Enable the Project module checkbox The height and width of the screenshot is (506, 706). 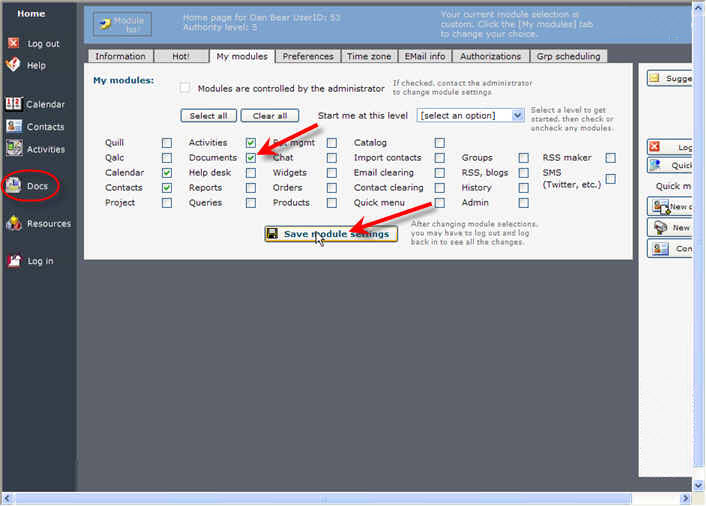tap(167, 203)
